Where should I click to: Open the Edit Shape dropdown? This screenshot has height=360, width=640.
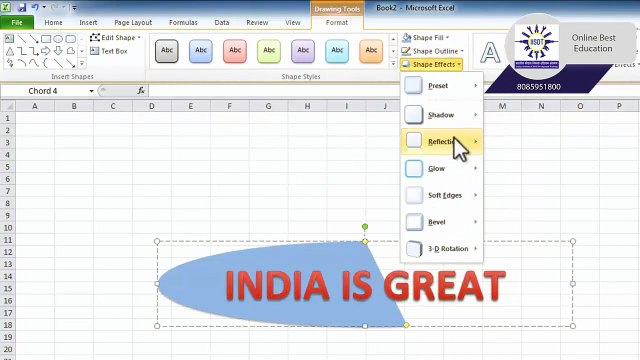[116, 38]
